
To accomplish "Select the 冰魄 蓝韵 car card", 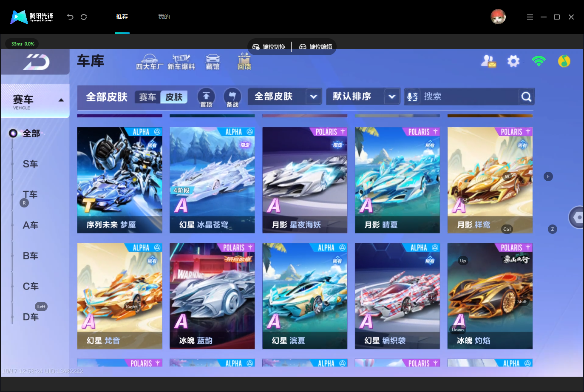I will coord(212,296).
